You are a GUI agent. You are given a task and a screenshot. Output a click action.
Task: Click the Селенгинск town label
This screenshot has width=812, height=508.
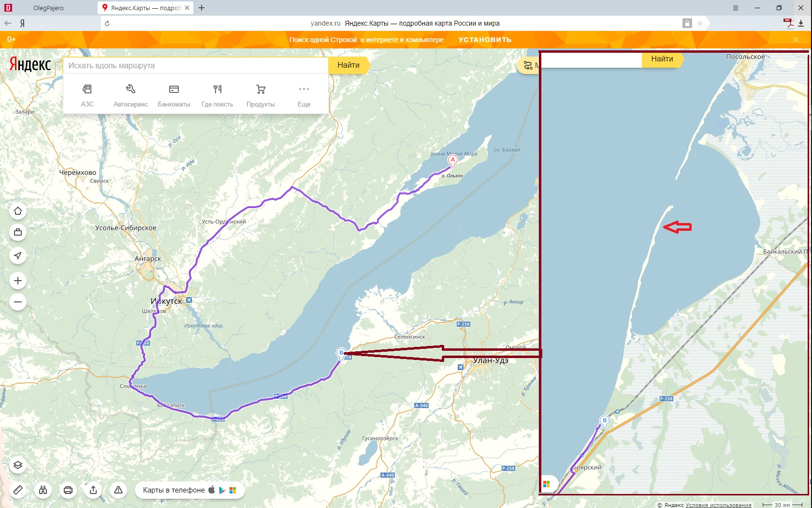tap(410, 337)
